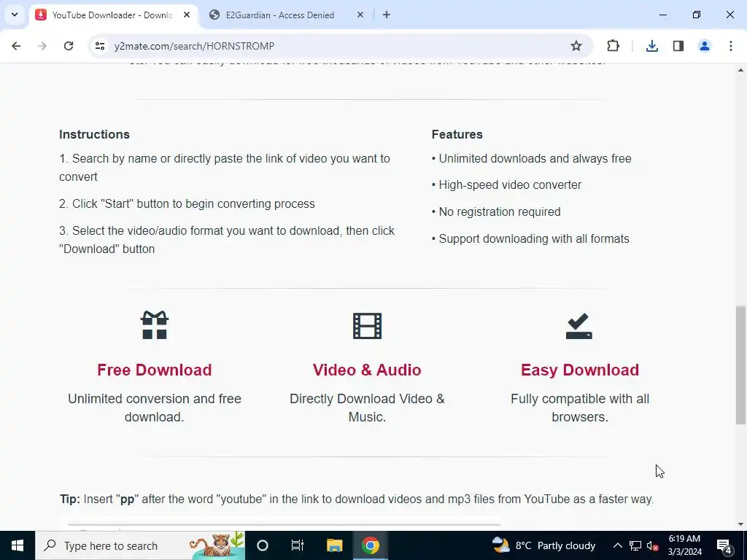Minimize the Chrome window
Image resolution: width=747 pixels, height=560 pixels.
point(662,15)
